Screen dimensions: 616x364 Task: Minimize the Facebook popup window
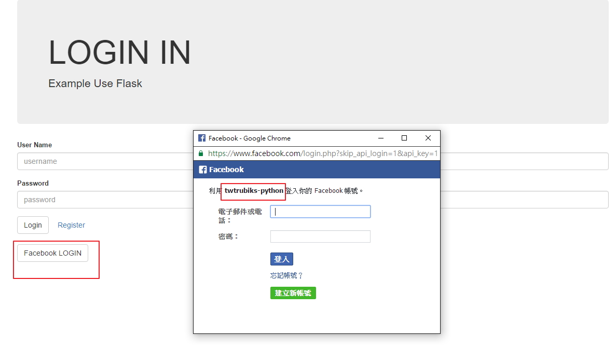(x=381, y=138)
